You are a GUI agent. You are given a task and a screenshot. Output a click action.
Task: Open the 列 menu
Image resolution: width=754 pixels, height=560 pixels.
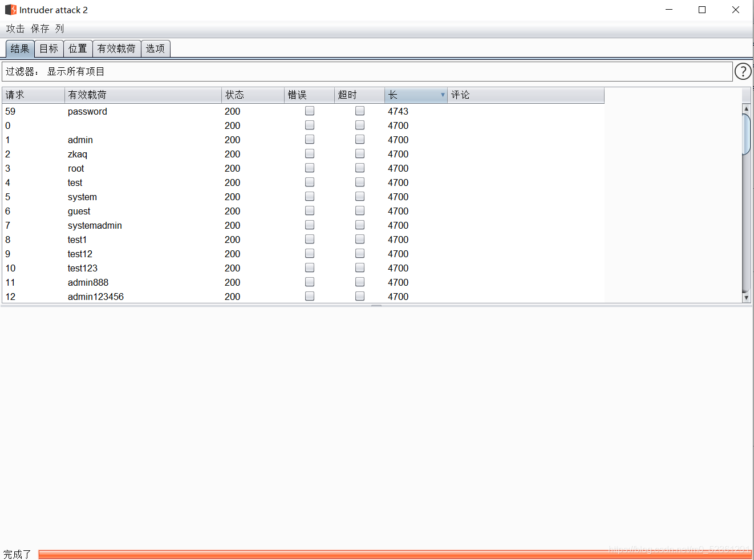pos(60,29)
